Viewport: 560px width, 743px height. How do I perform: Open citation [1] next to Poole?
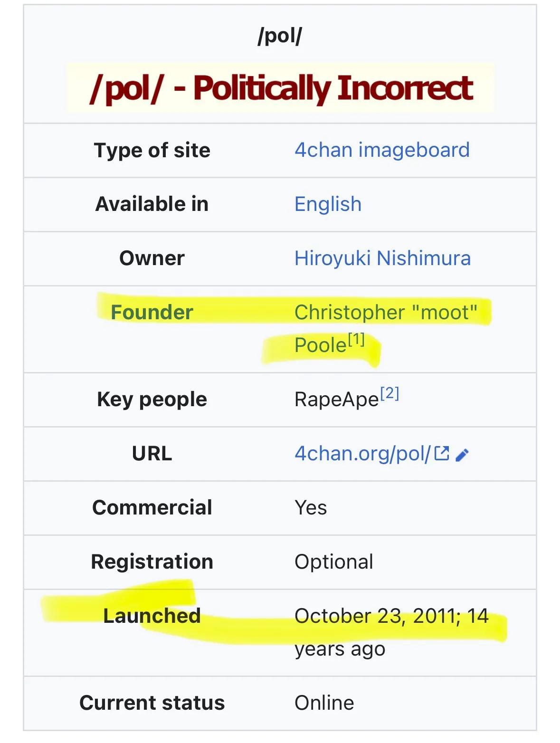(356, 339)
